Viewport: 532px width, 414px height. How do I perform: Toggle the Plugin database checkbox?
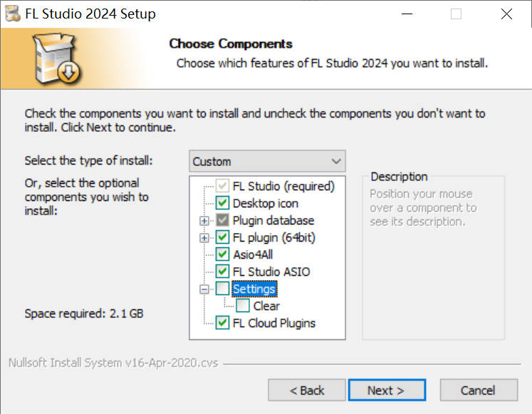222,220
